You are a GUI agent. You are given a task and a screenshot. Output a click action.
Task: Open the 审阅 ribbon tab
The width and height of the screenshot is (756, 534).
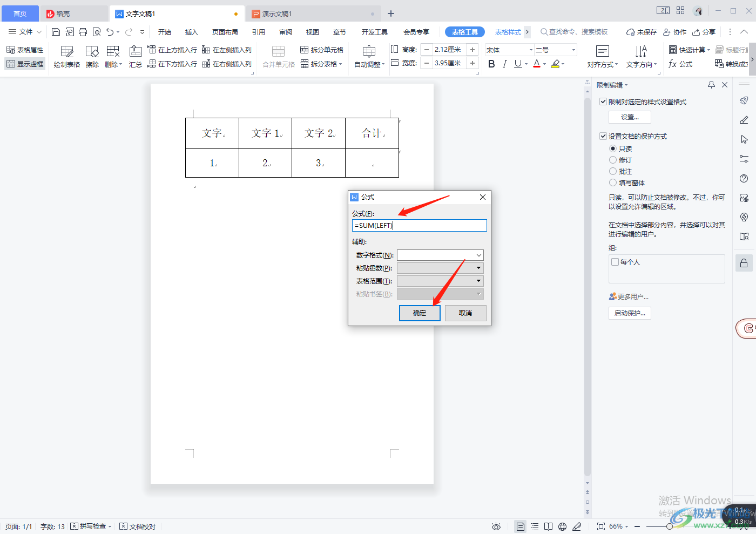286,32
